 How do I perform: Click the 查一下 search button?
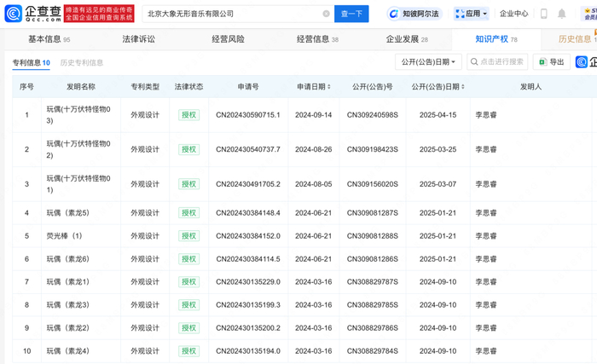pyautogui.click(x=351, y=14)
